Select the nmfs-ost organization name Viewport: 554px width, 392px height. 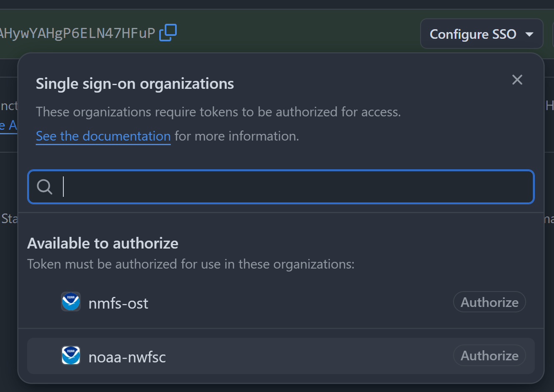pyautogui.click(x=118, y=303)
